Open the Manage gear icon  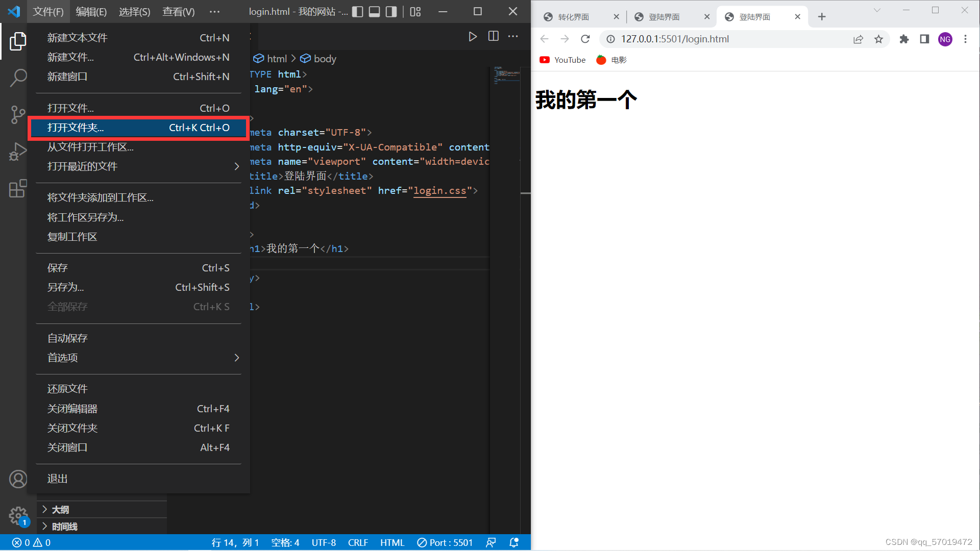pos(18,515)
